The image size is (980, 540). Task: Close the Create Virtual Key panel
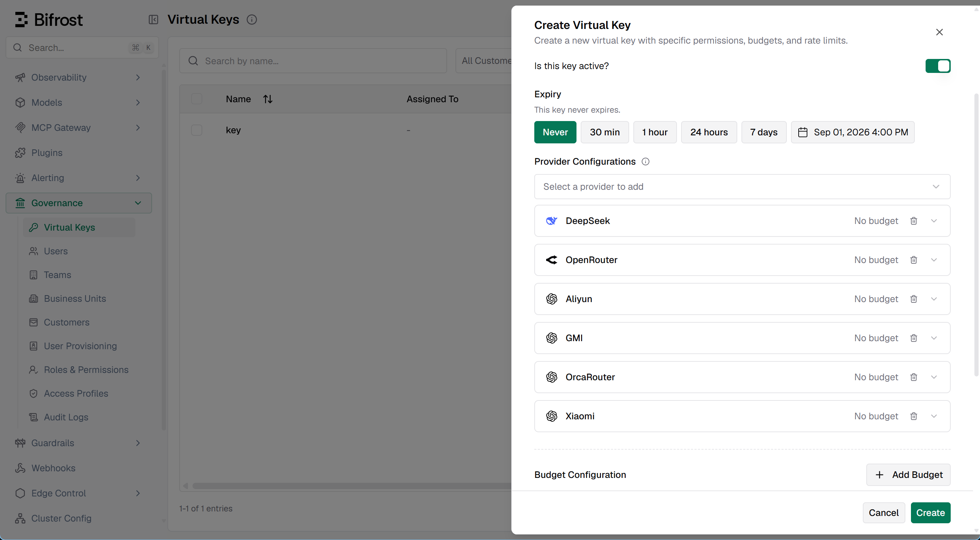939,32
